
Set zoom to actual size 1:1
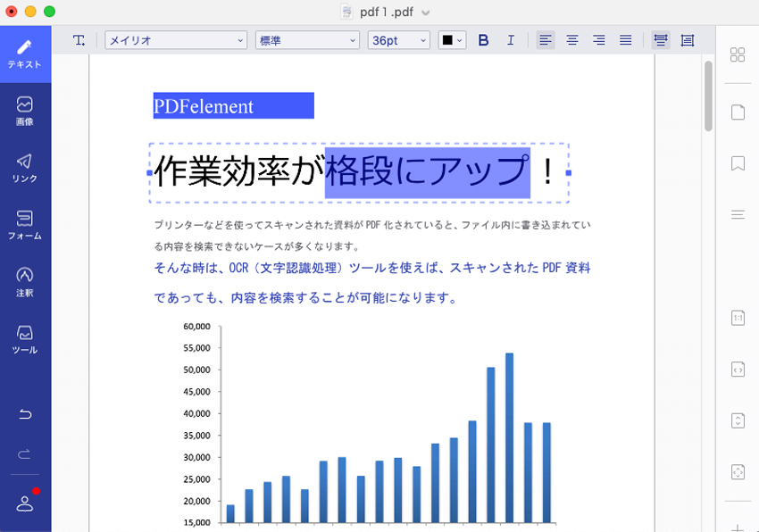pos(738,318)
